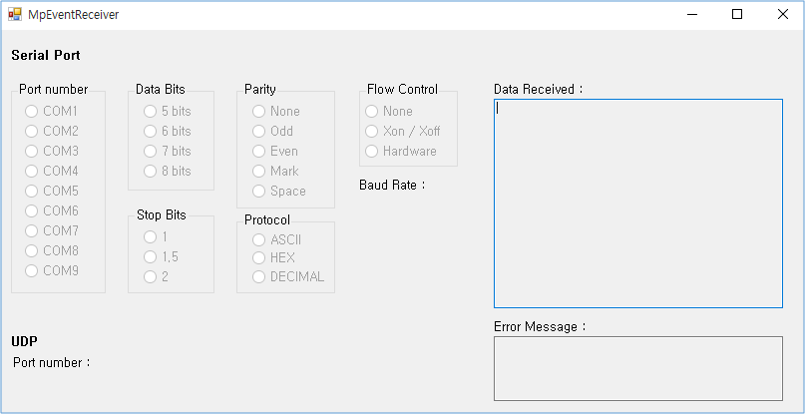Maximize the MpEventReceiver window
The height and width of the screenshot is (414, 805).
[x=737, y=14]
